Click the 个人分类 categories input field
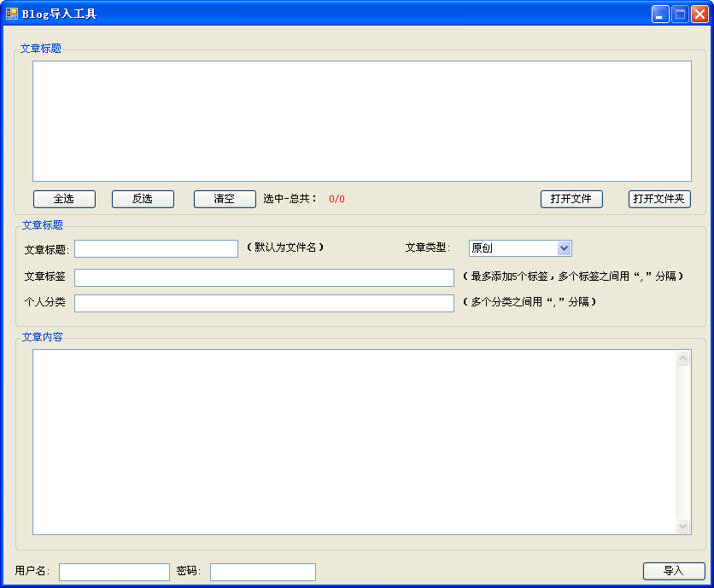 pos(265,303)
